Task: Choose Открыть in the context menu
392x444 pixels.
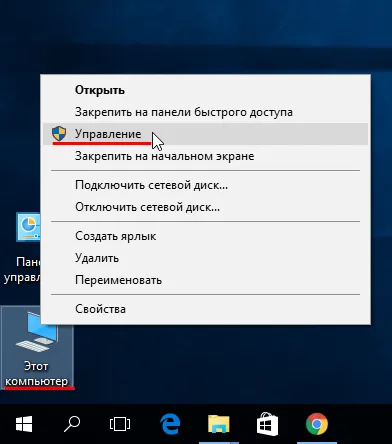Action: 205,90
